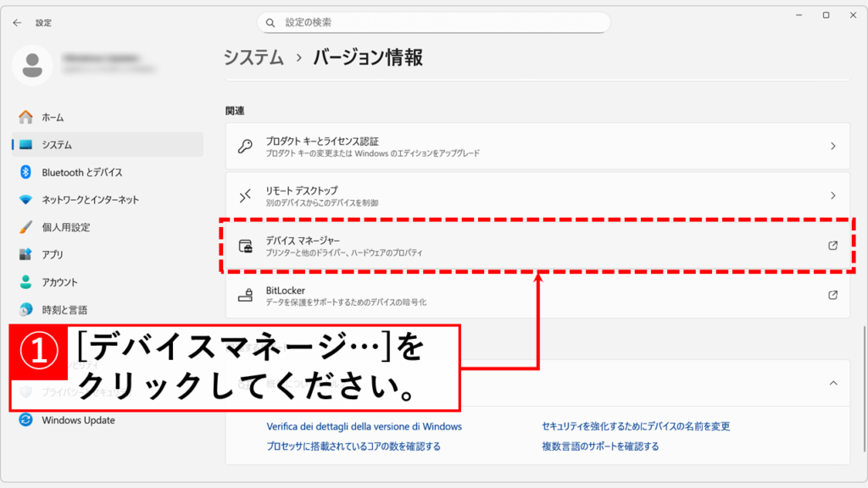Viewport: 868px width, 488px height.
Task: Click 複数言語のサポートを確認する link
Action: [600, 446]
